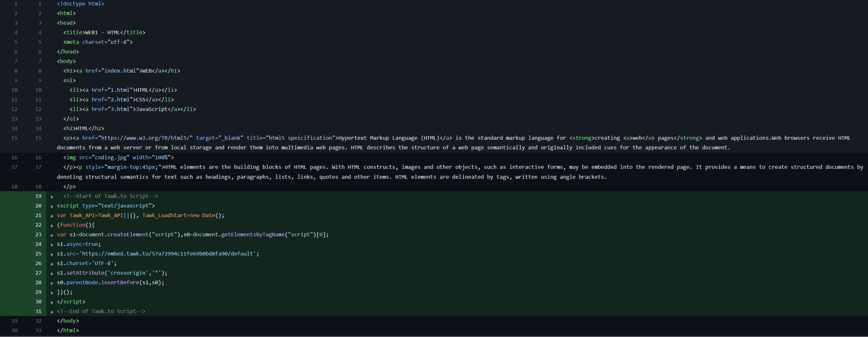This screenshot has height=337, width=868.
Task: Click the closing ol tag line
Action: pyautogui.click(x=71, y=119)
